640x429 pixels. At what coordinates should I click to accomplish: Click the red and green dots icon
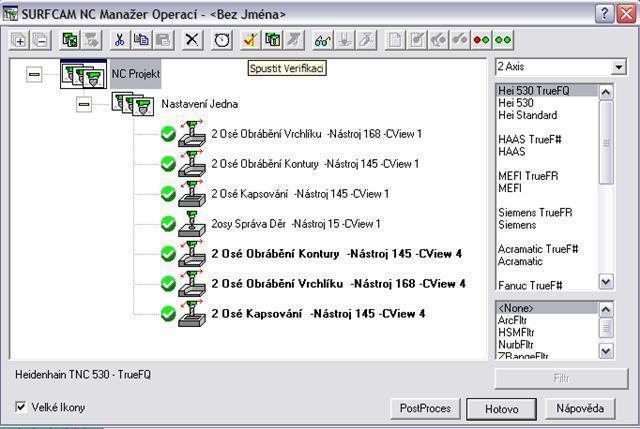[x=481, y=40]
